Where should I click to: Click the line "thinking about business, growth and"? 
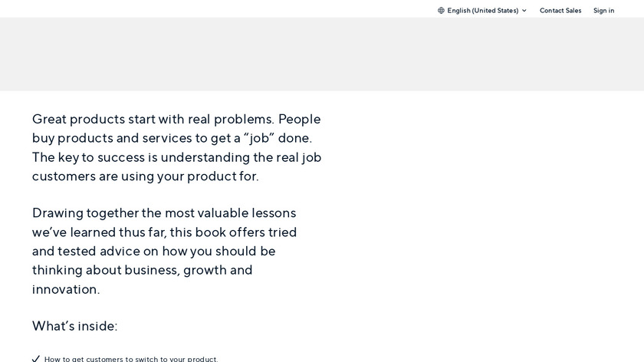point(143,270)
